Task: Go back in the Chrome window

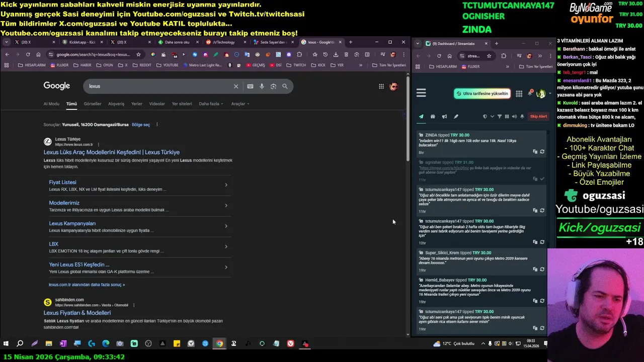Action: 7,54
